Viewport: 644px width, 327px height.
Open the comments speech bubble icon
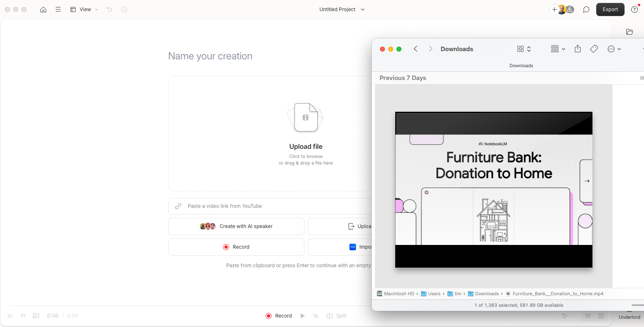(x=586, y=9)
